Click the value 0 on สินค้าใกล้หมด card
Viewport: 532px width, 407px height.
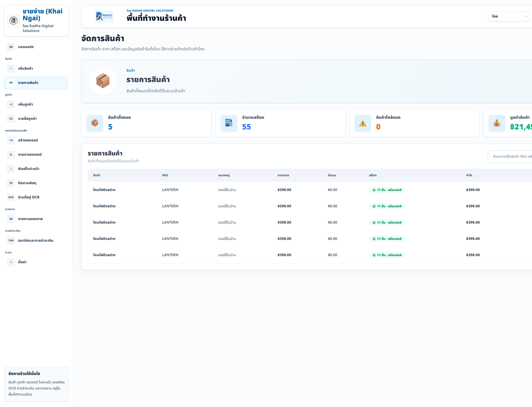[378, 127]
